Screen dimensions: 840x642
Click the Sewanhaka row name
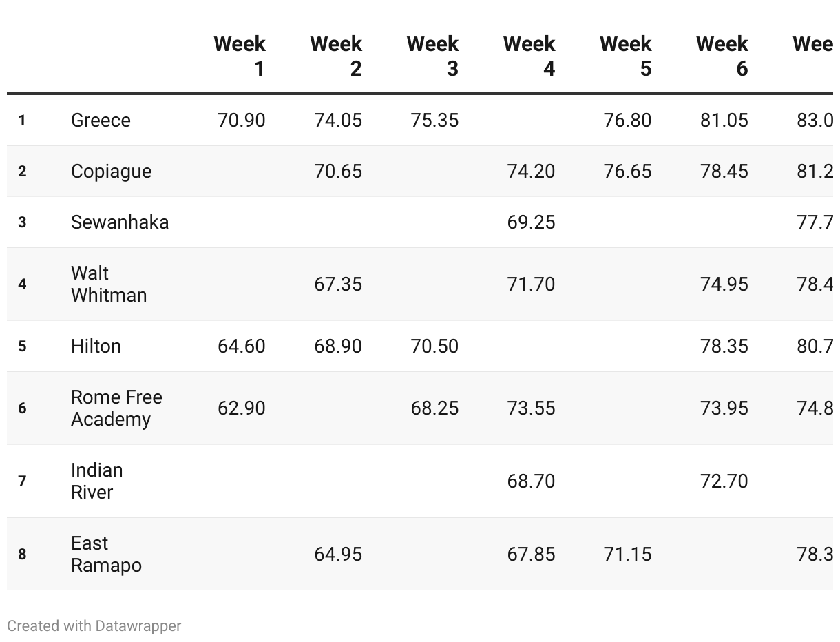[120, 222]
